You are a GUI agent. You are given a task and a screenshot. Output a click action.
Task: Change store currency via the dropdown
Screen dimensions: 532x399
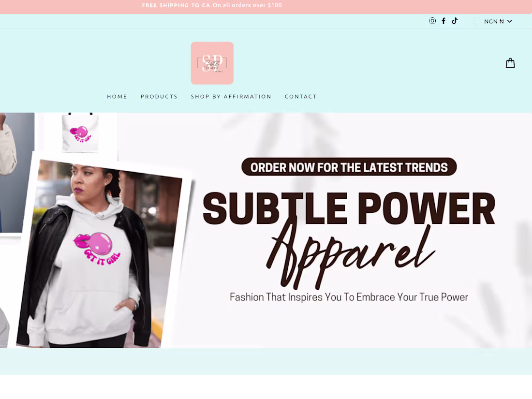493,21
